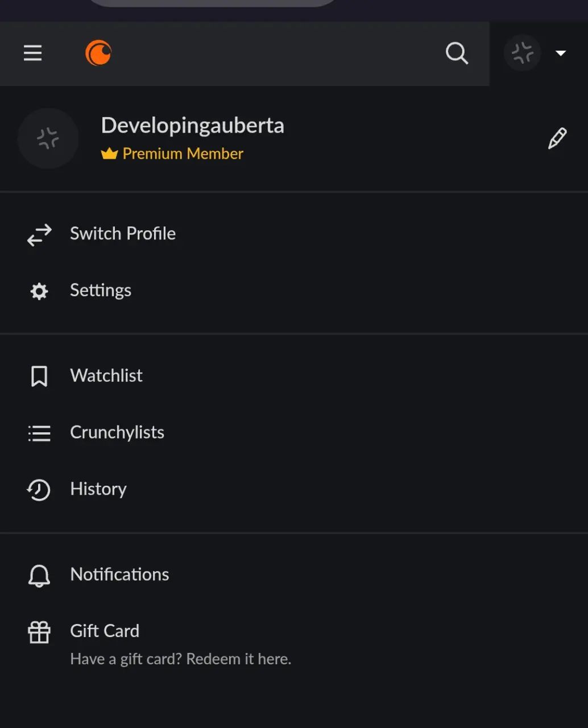This screenshot has height=728, width=588.
Task: Open Crunchylists
Action: pos(294,433)
